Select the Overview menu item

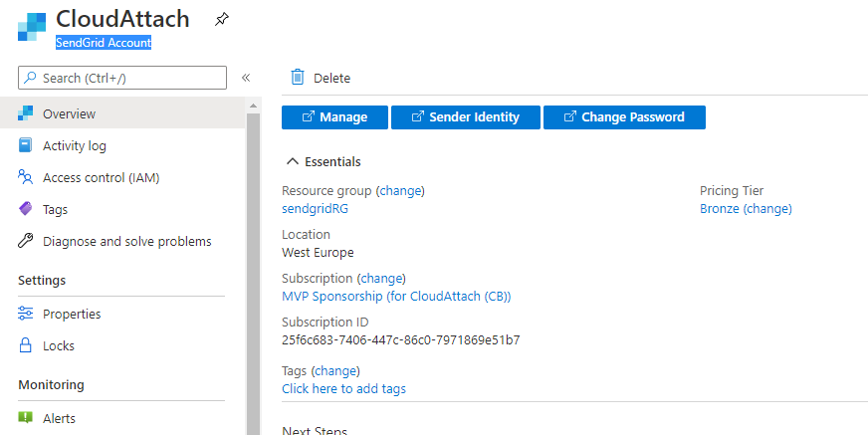click(122, 113)
